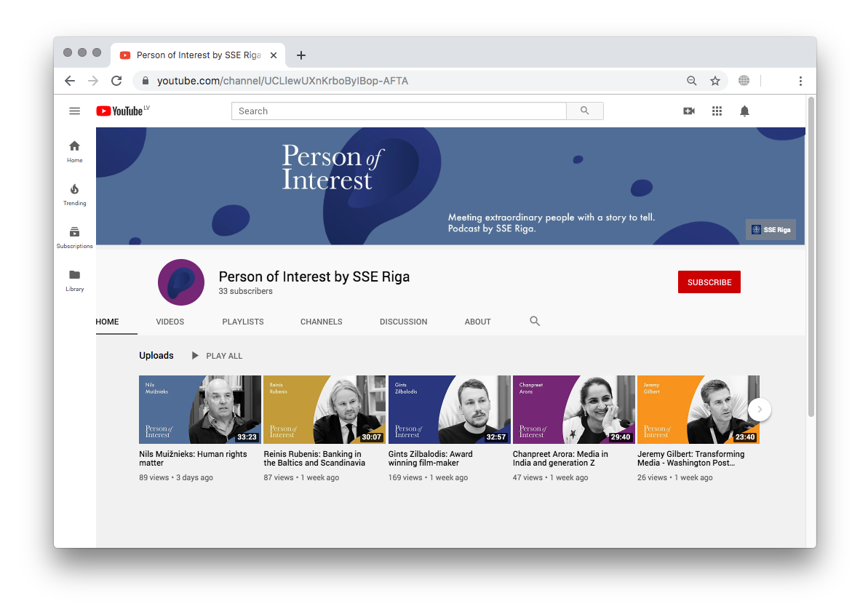Open Trending in the sidebar
Screen dimensions: 868x609
click(75, 195)
